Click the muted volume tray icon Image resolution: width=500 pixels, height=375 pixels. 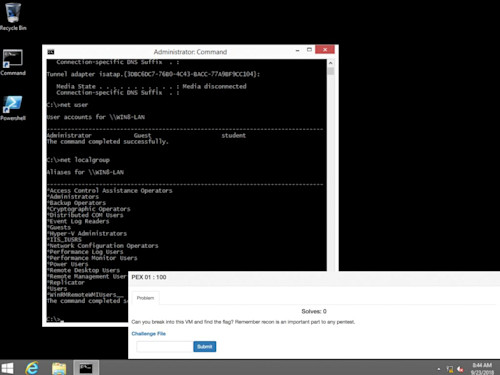click(x=460, y=369)
